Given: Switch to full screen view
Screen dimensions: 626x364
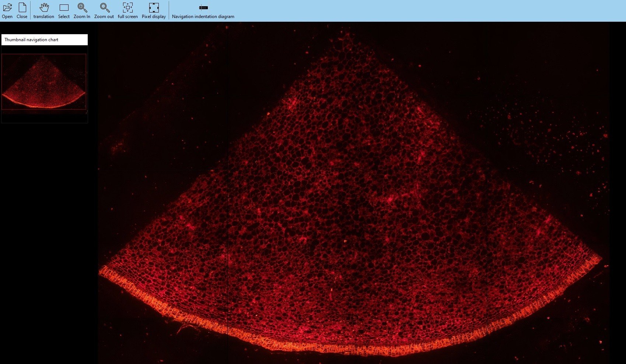Looking at the screenshot, I should pyautogui.click(x=127, y=10).
